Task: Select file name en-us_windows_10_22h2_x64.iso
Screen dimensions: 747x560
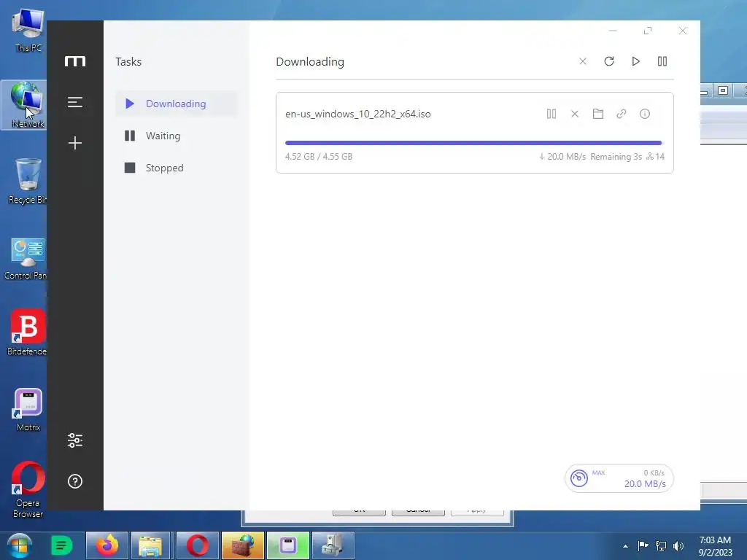Action: click(358, 114)
